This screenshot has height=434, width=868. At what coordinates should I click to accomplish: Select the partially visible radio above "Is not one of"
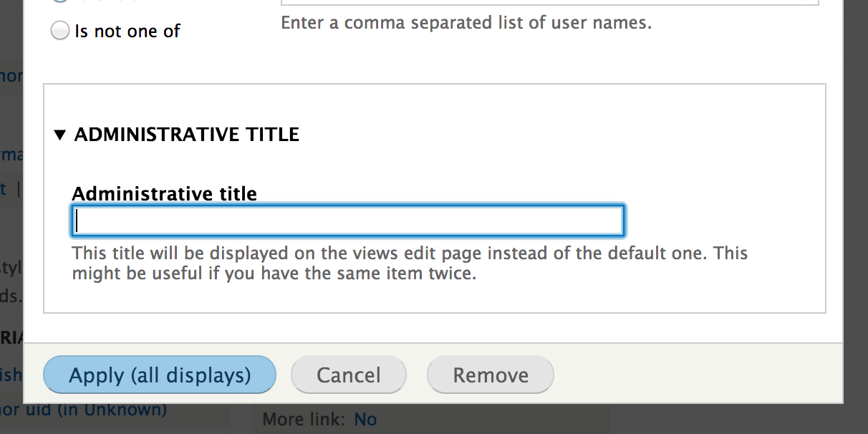click(61, 1)
